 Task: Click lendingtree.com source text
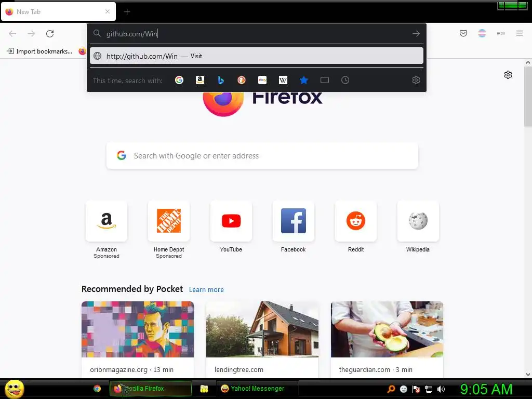(x=239, y=369)
